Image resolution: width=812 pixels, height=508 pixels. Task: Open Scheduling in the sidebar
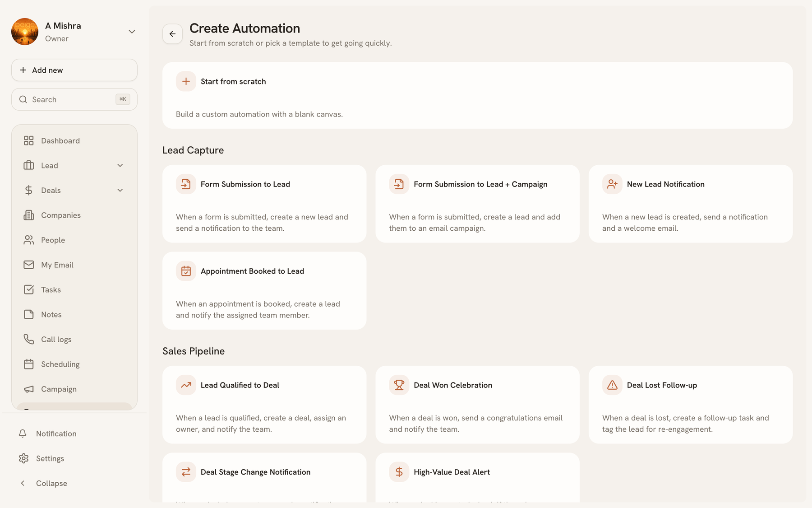(74, 364)
